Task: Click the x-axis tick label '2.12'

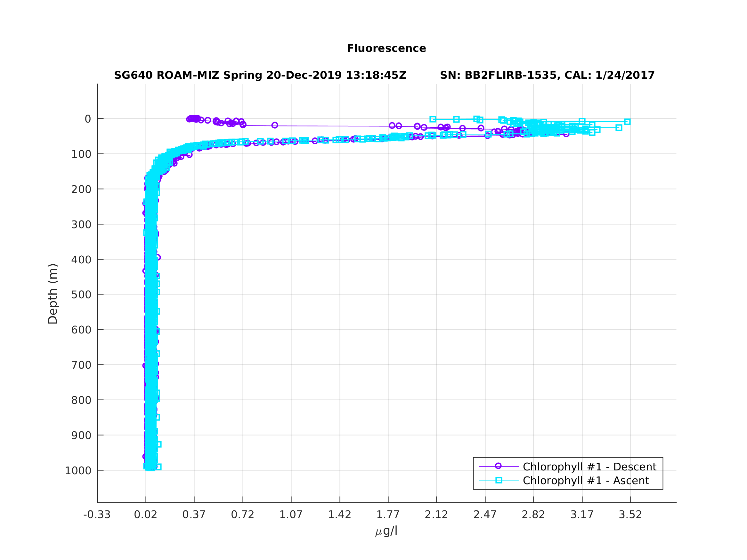Action: pyautogui.click(x=436, y=515)
